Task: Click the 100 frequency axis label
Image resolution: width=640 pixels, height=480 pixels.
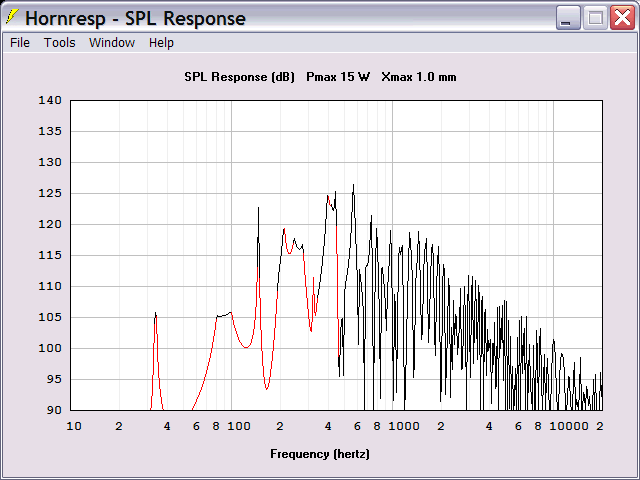Action: 239,426
